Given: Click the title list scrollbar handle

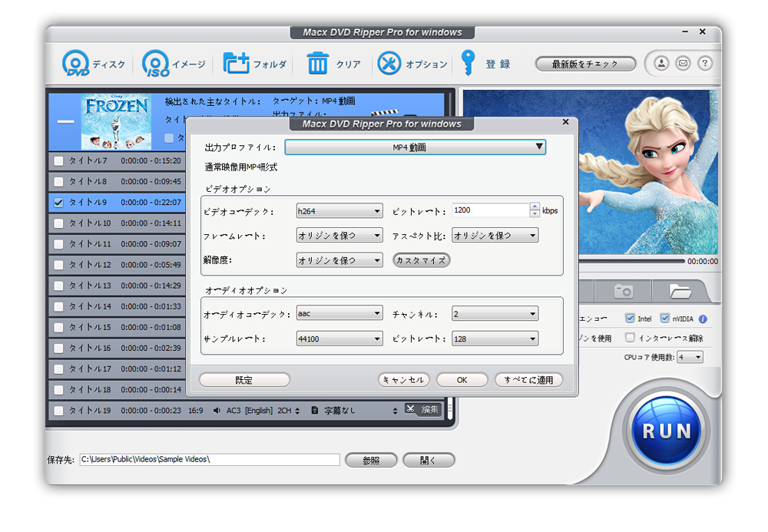Looking at the screenshot, I should pyautogui.click(x=449, y=408).
